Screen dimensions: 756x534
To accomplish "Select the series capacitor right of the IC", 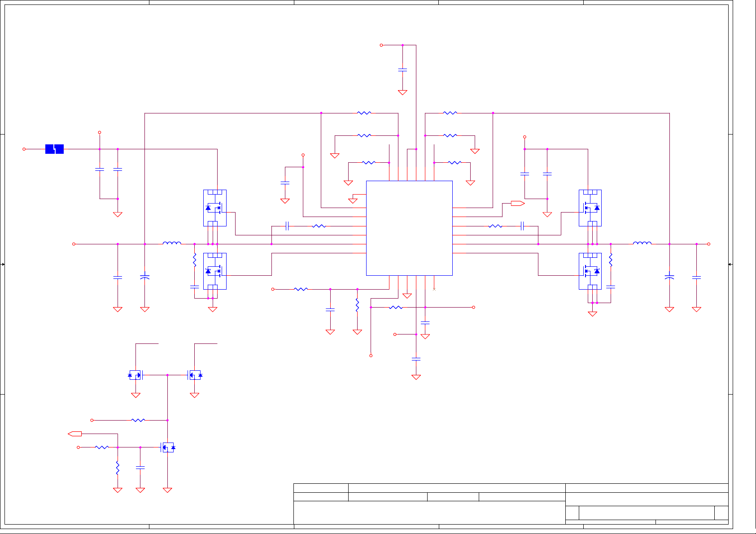I will (x=522, y=226).
